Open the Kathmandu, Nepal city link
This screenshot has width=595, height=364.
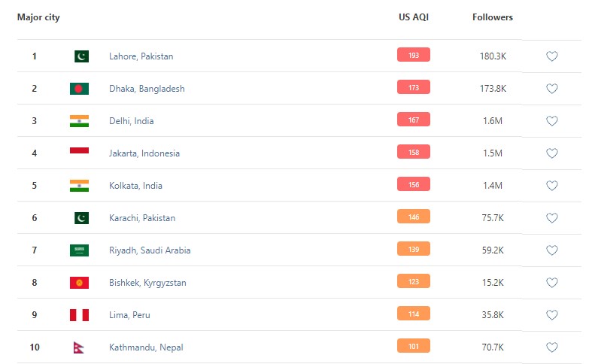coord(146,347)
